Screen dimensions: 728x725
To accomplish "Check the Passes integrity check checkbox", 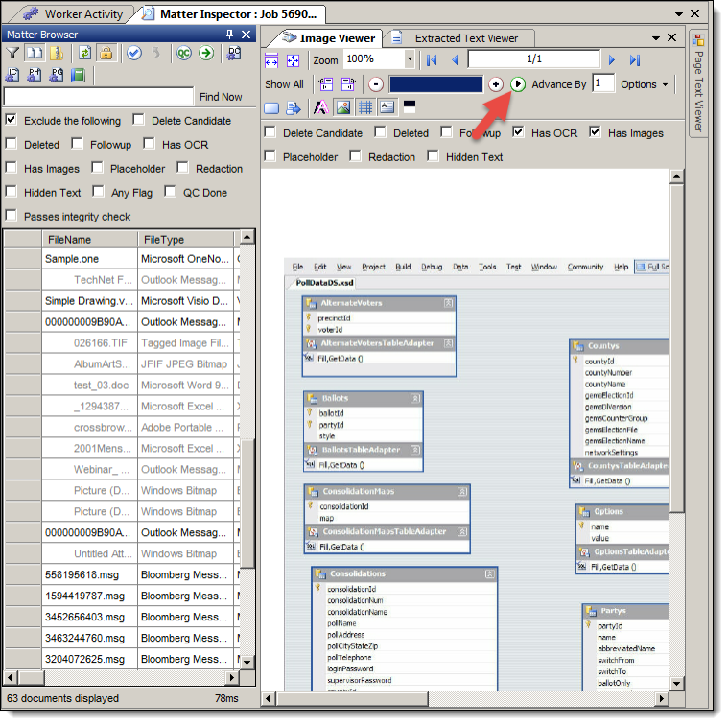I will tap(11, 216).
